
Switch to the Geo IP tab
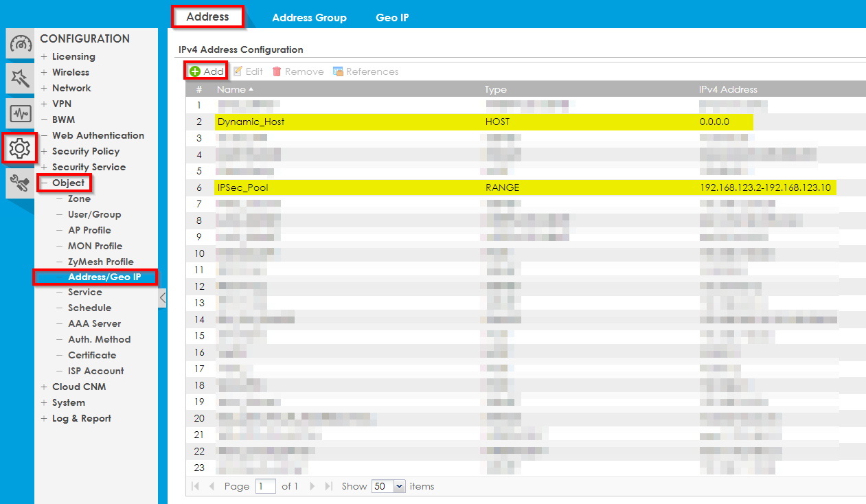(x=392, y=18)
